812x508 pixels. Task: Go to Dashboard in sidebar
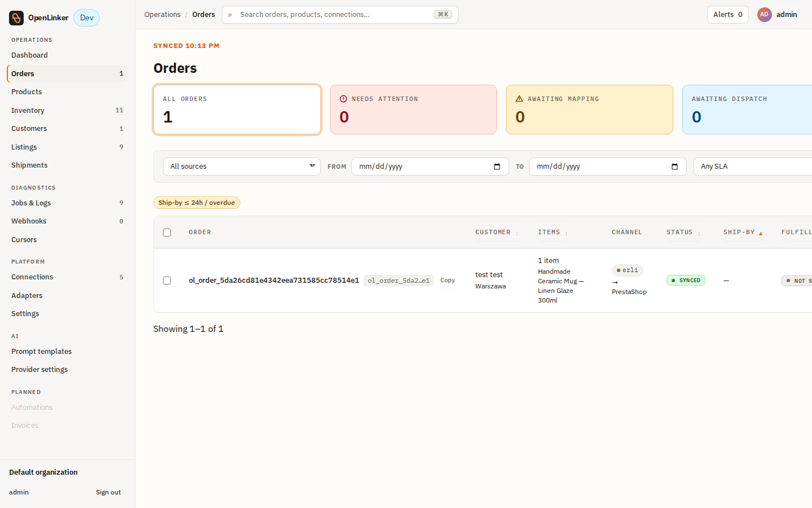tap(67, 55)
